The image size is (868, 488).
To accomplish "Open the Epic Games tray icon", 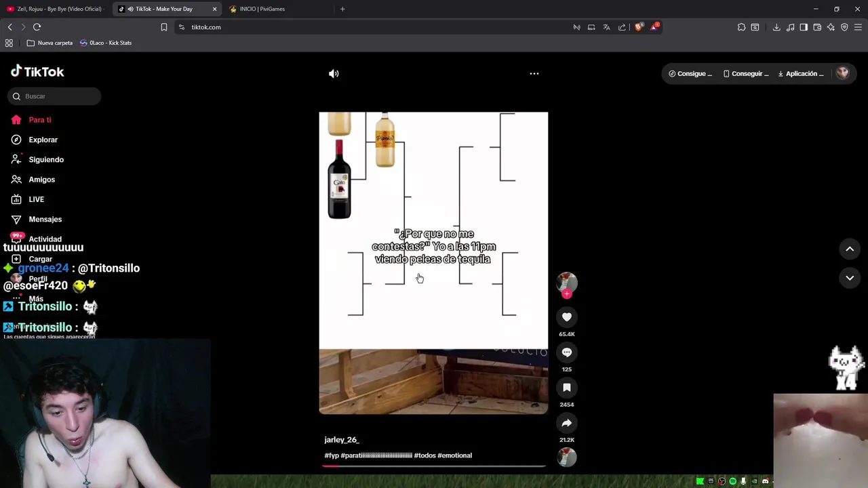I will click(x=711, y=481).
